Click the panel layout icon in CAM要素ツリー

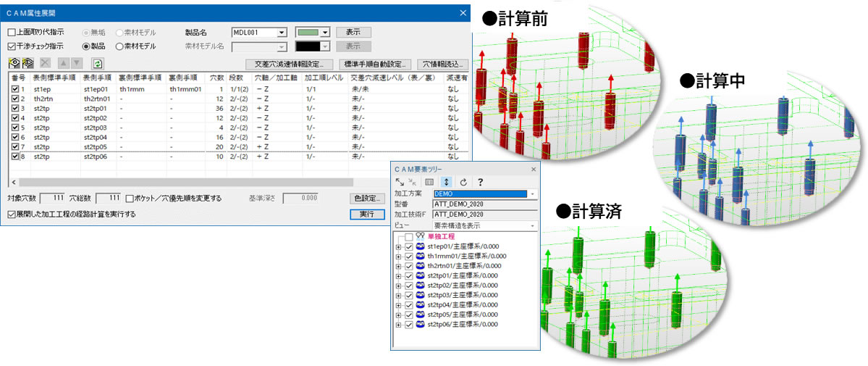point(430,181)
